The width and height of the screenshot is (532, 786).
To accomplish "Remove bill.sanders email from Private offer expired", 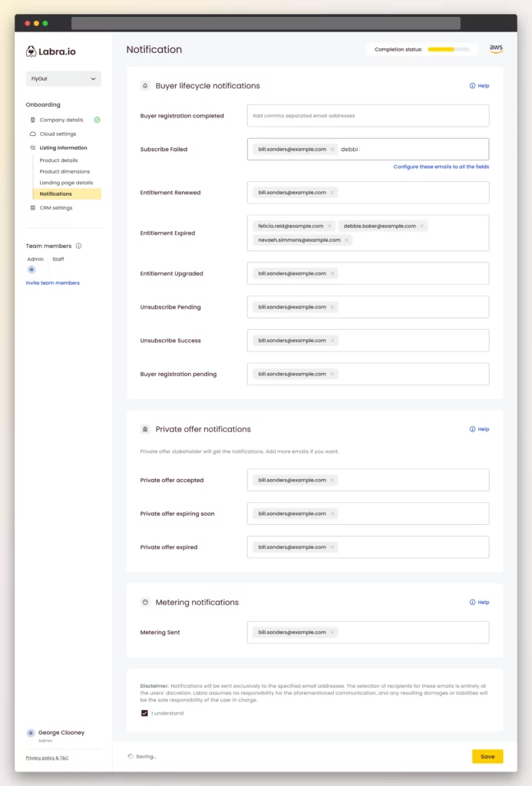I will pyautogui.click(x=332, y=547).
